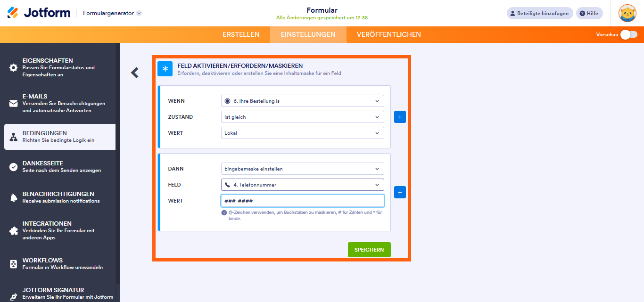Viewport: 644px width, 302px height.
Task: Open Eigenschaften gear settings
Action: [x=14, y=67]
